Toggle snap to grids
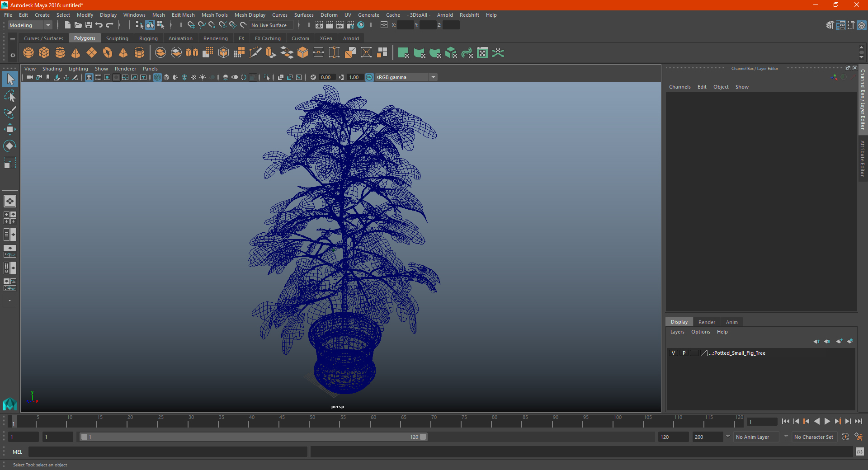This screenshot has width=868, height=470. click(x=191, y=25)
